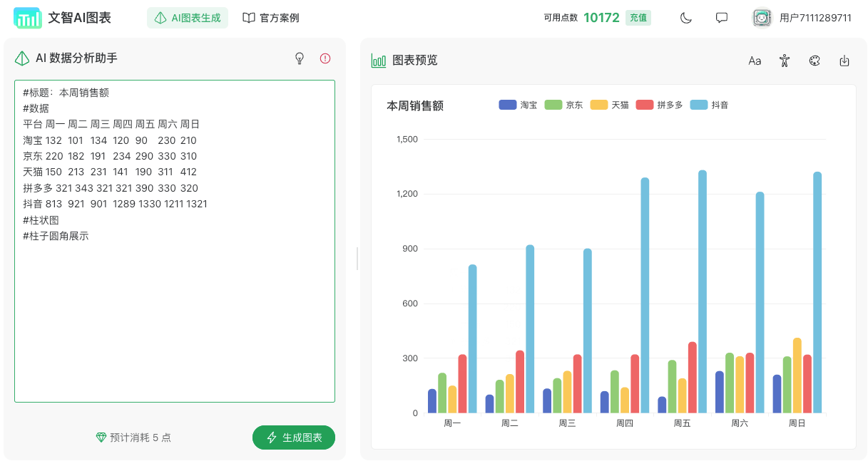Open the 官方案例 tab
The width and height of the screenshot is (868, 461).
[270, 18]
